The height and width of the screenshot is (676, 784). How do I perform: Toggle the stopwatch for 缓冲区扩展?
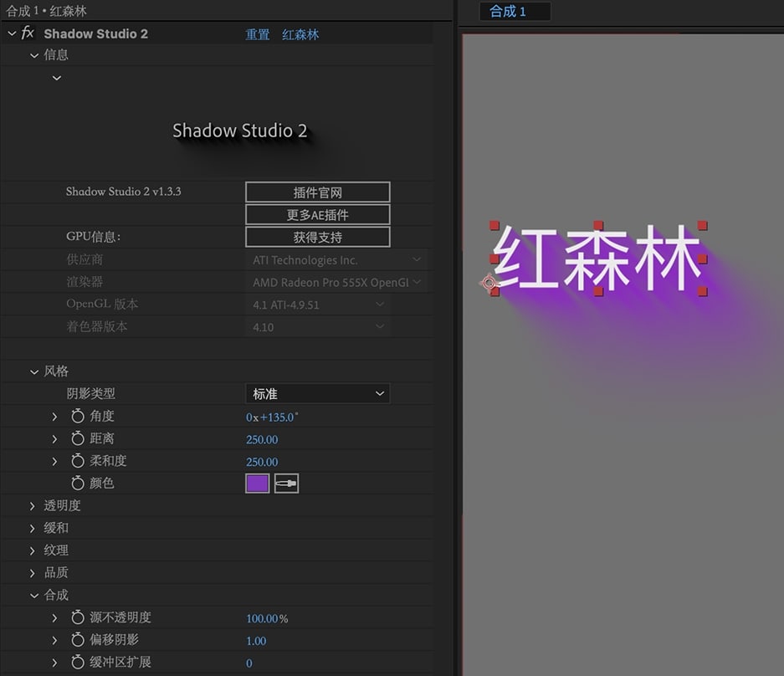pos(78,662)
